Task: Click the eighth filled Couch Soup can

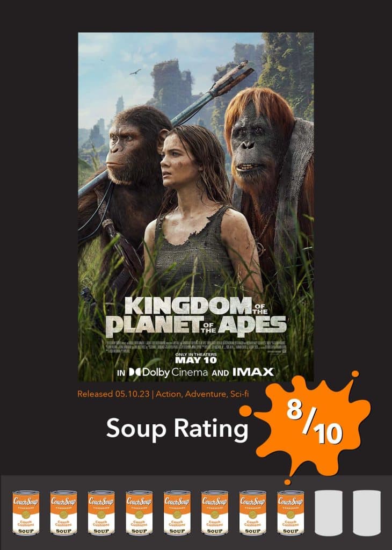Action: coord(291,512)
